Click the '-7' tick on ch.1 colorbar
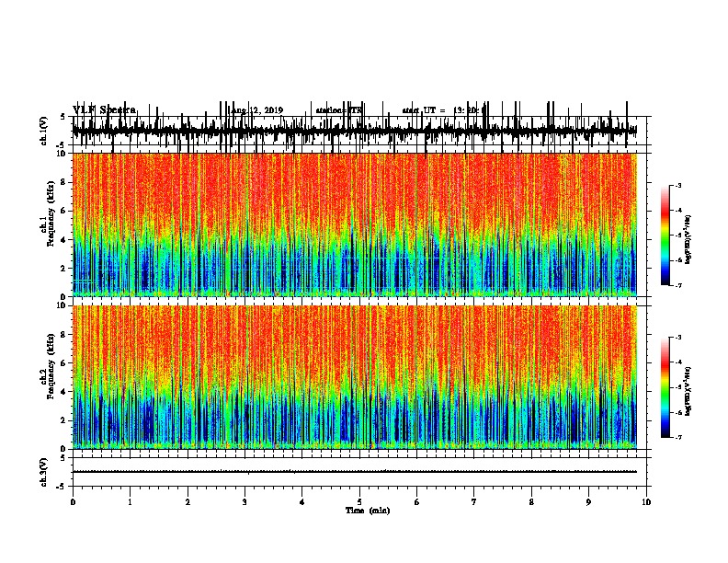The width and height of the screenshot is (728, 563). [x=677, y=285]
